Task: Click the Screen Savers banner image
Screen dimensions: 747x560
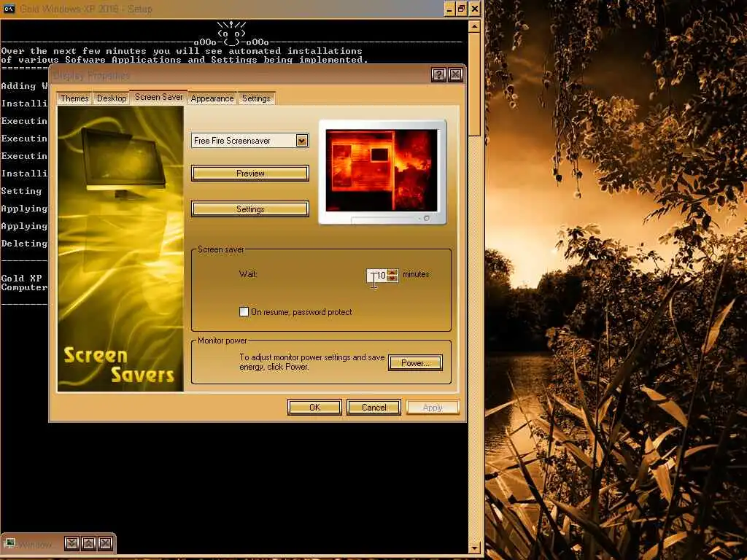Action: (120, 249)
